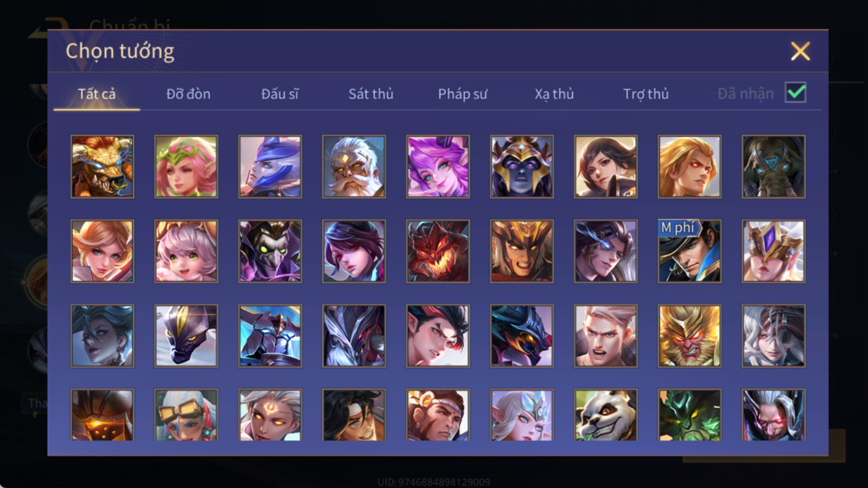Screen dimensions: 868x488
Task: Select the panda hero portrait
Action: (605, 415)
